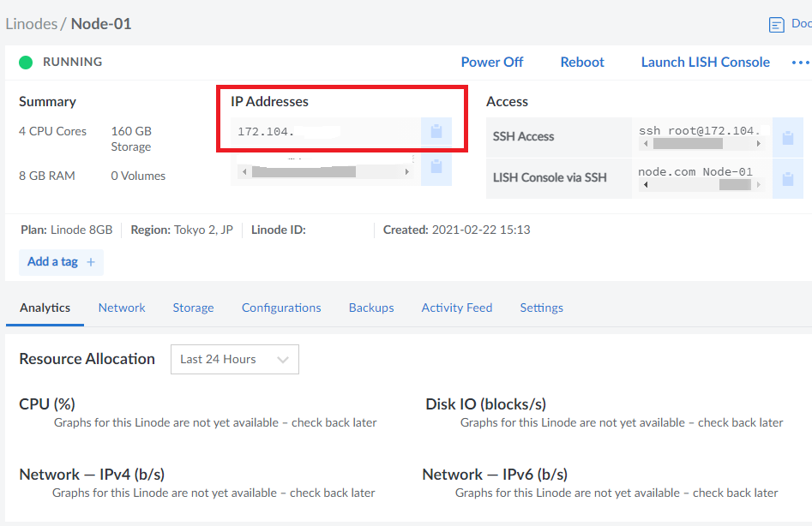Copy the first IP address to clipboard
812x526 pixels.
pos(436,132)
